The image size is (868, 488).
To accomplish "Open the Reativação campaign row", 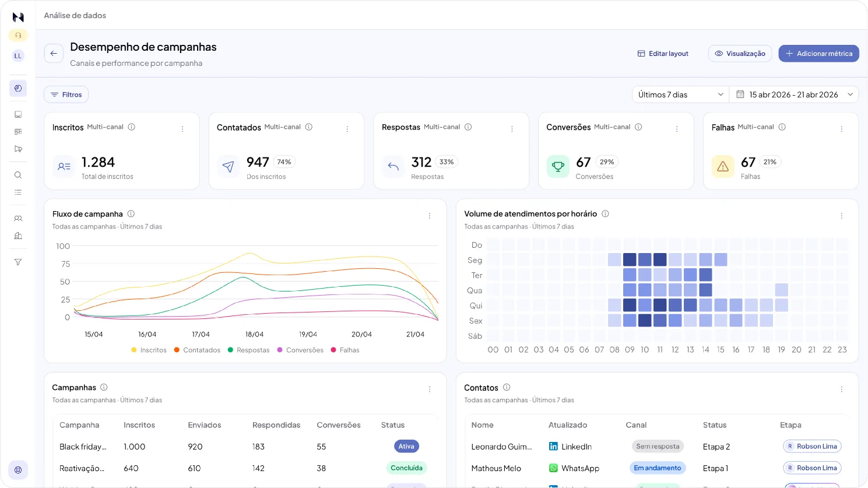I will coord(245,468).
